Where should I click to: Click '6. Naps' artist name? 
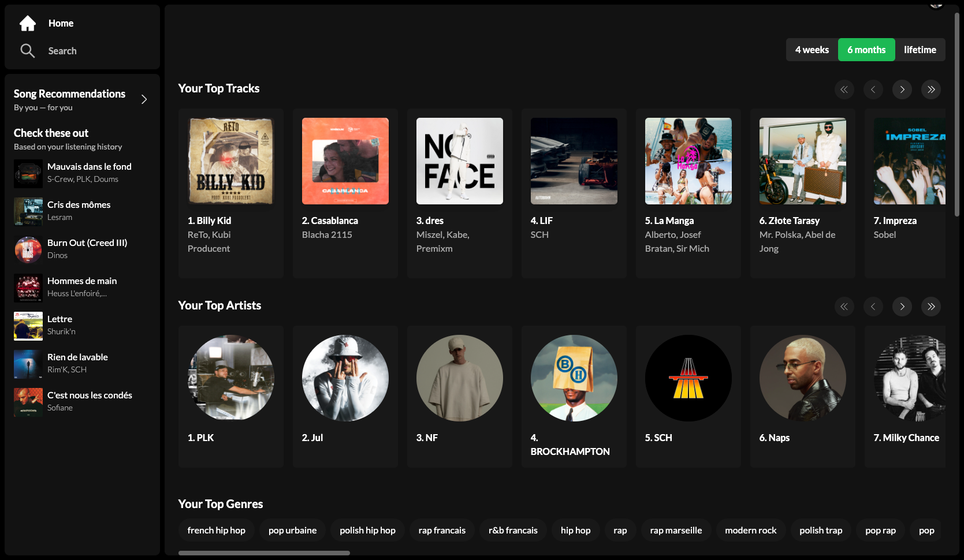[x=775, y=438]
